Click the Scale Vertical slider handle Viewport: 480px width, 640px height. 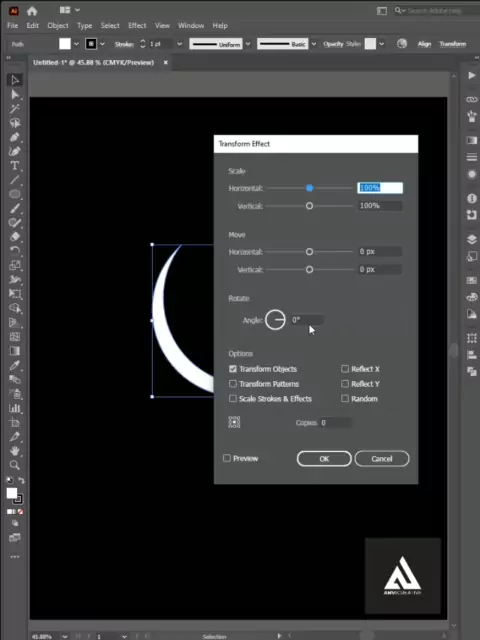(x=309, y=206)
